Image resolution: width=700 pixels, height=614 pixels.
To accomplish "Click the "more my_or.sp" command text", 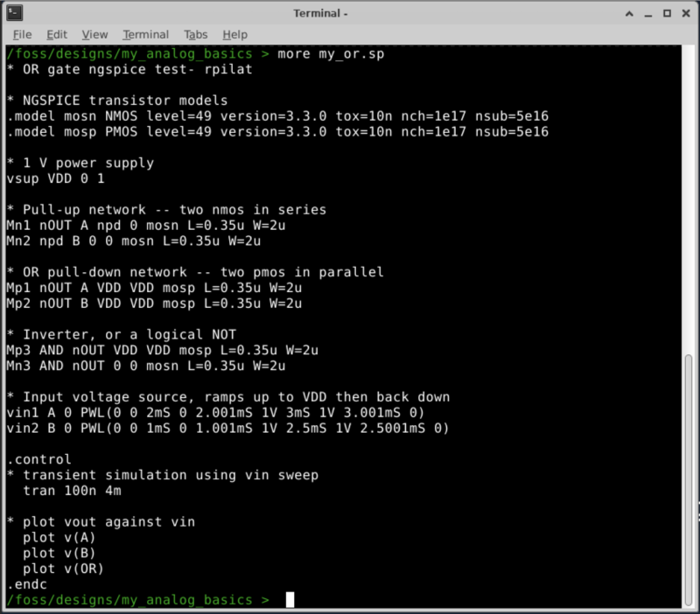I will point(331,53).
